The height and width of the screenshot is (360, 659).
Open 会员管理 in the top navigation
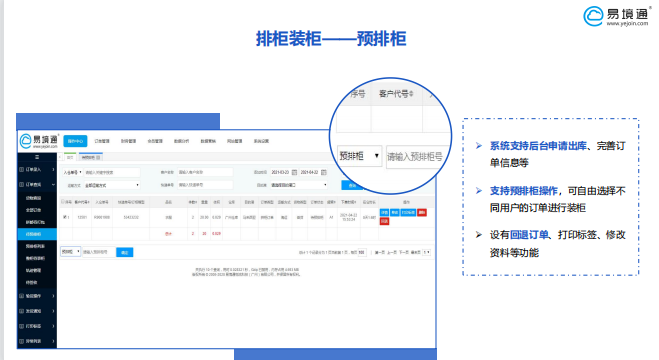155,141
